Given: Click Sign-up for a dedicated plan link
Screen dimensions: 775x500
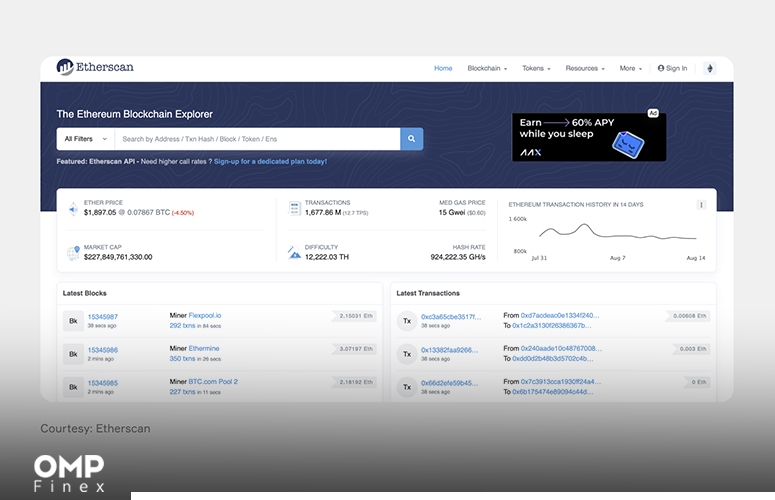Looking at the screenshot, I should 270,162.
